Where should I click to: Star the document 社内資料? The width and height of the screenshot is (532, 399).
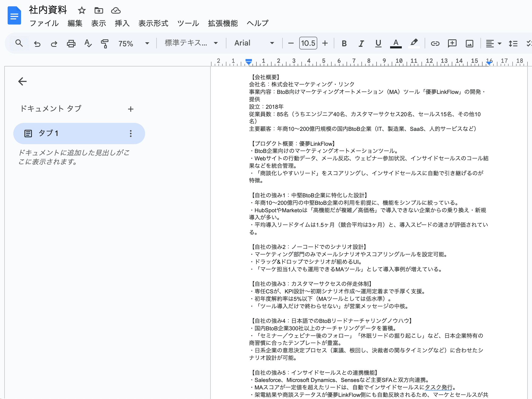point(82,11)
